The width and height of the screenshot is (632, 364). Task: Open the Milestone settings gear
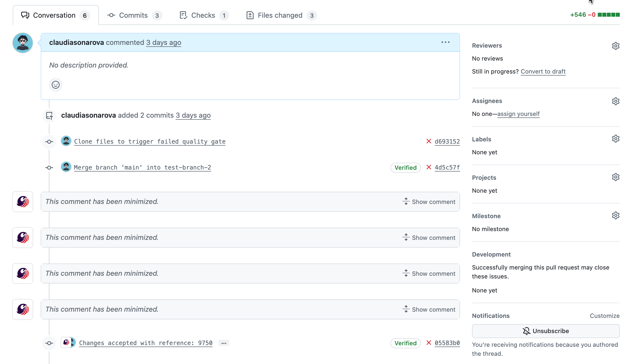coord(616,215)
